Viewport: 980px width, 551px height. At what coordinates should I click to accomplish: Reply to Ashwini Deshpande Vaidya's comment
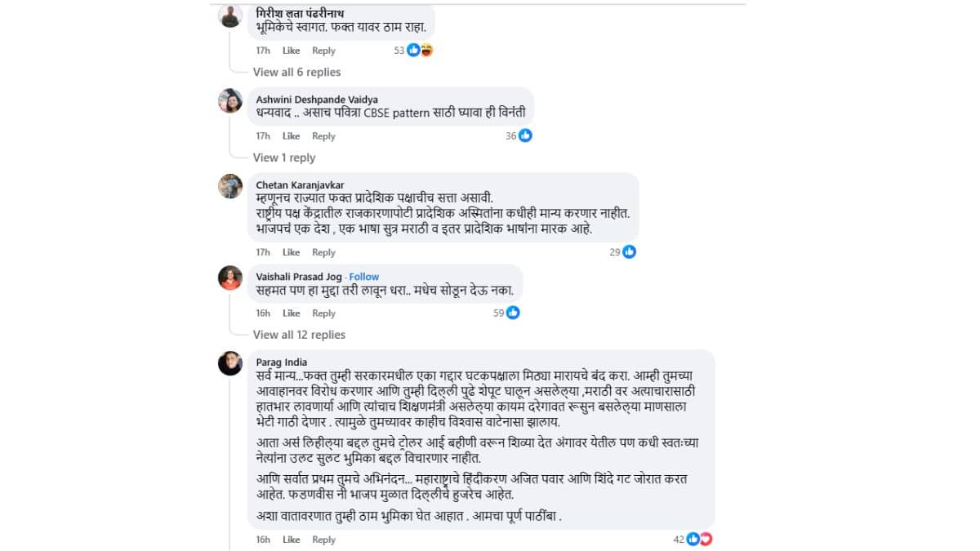coord(323,136)
